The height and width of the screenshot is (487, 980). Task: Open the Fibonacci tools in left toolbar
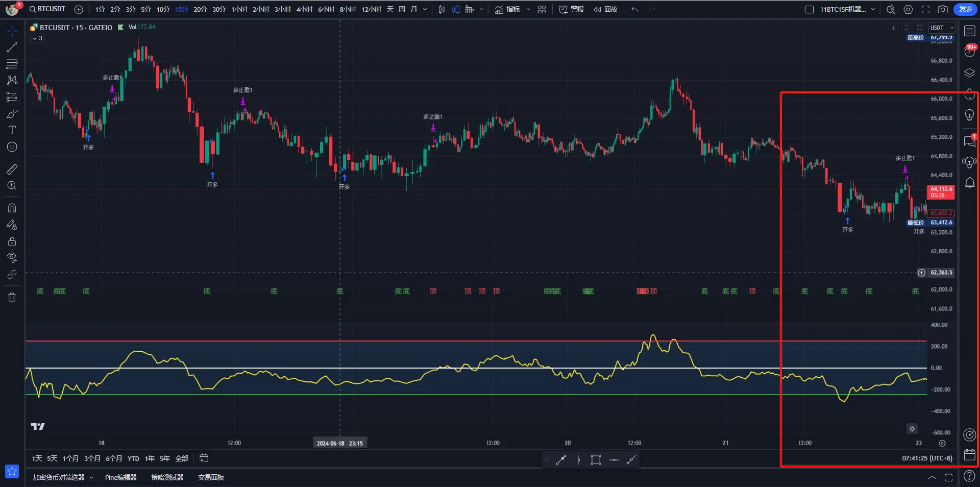(x=12, y=64)
